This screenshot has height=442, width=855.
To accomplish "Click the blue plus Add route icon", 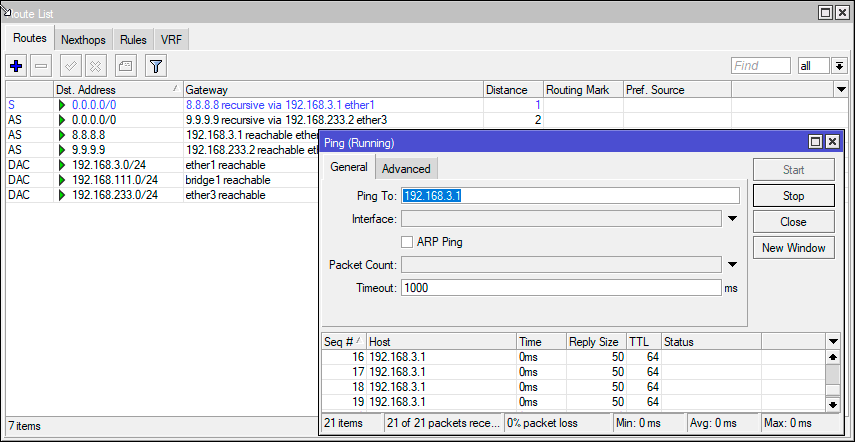I will tap(16, 66).
